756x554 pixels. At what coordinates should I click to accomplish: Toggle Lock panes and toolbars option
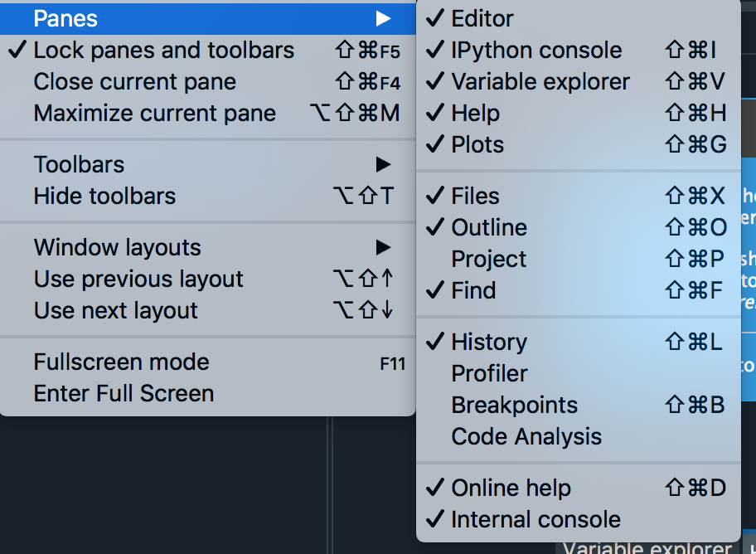pyautogui.click(x=163, y=51)
